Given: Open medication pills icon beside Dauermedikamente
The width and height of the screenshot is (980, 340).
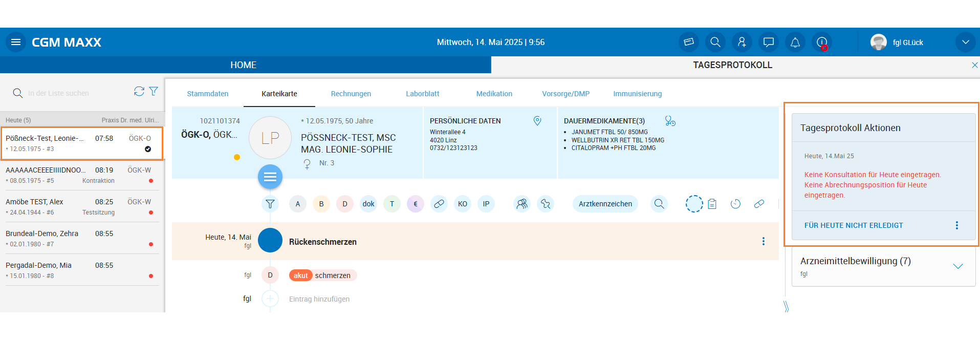Looking at the screenshot, I should (x=670, y=121).
